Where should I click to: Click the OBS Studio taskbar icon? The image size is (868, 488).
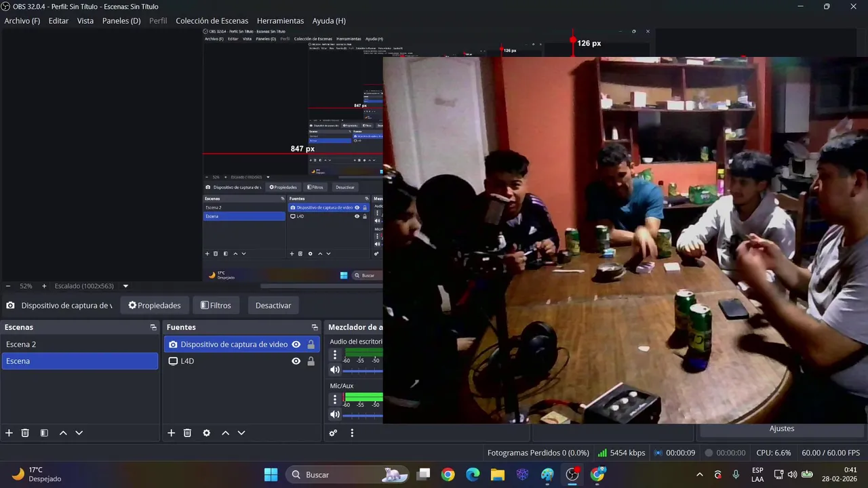click(x=572, y=474)
